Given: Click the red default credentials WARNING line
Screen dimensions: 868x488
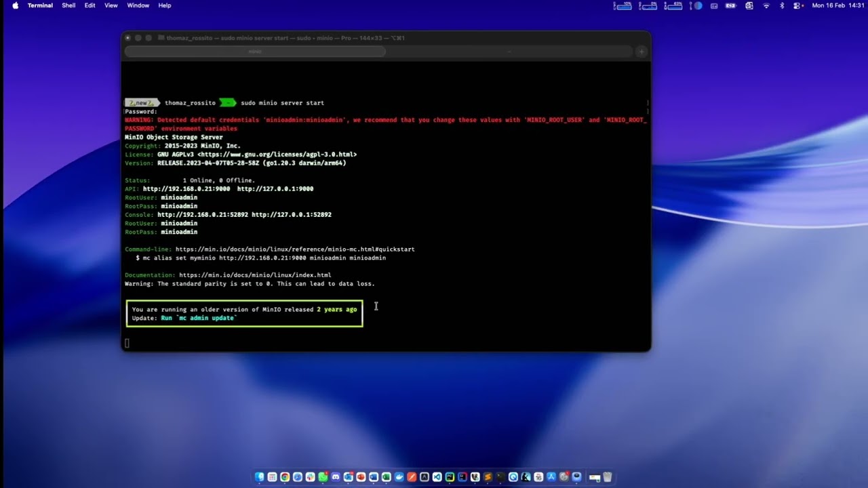Looking at the screenshot, I should click(385, 124).
